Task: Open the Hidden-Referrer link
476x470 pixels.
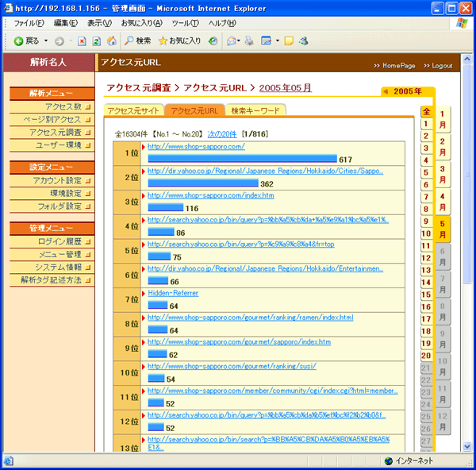Action: [173, 293]
